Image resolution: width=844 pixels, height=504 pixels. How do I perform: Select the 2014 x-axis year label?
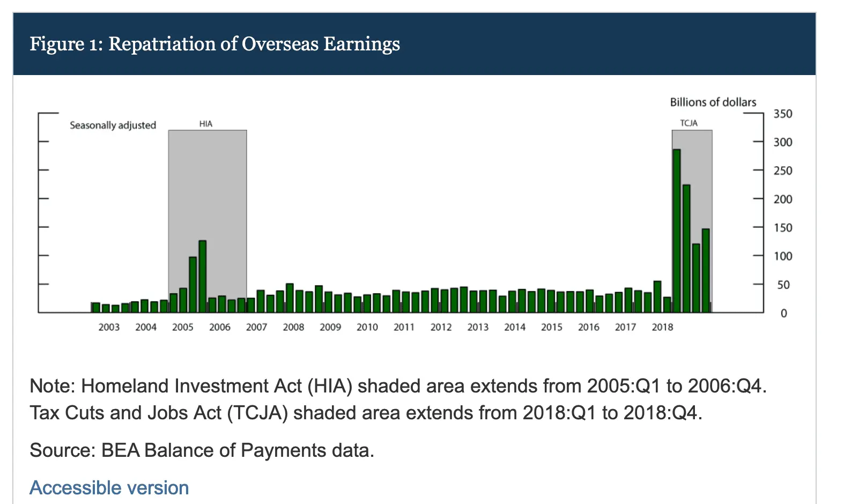515,327
